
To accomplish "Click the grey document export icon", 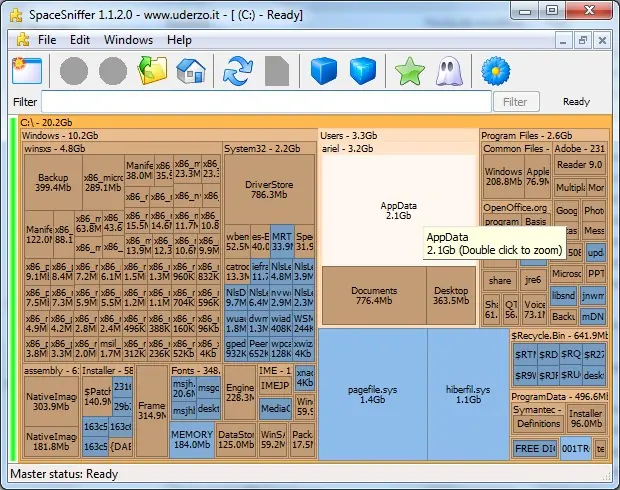I will pyautogui.click(x=277, y=71).
